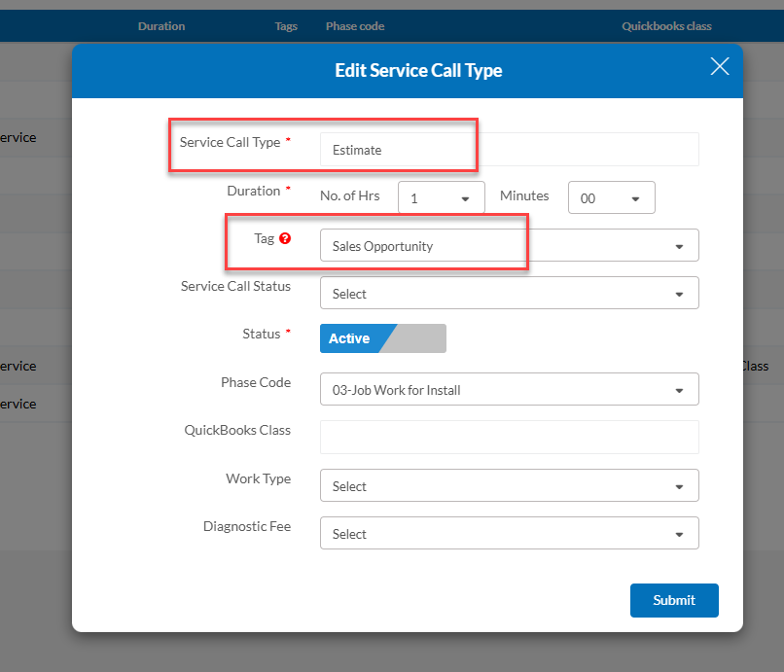Viewport: 784px width, 672px height.
Task: Open the No. of Hrs dropdown
Action: (441, 198)
